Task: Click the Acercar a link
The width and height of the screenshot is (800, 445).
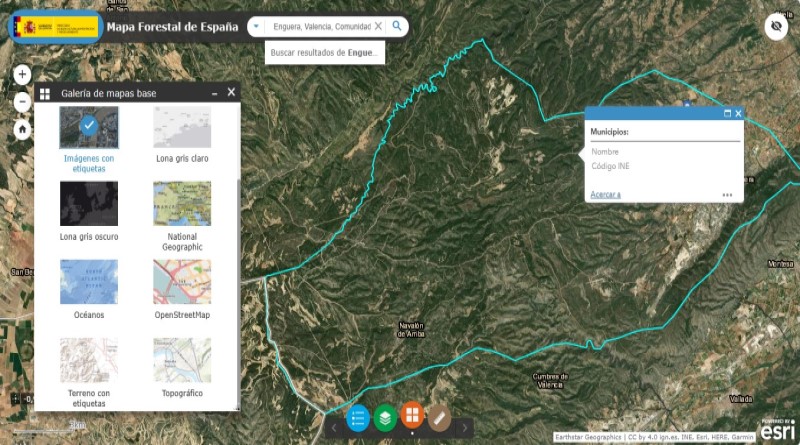Action: [605, 194]
